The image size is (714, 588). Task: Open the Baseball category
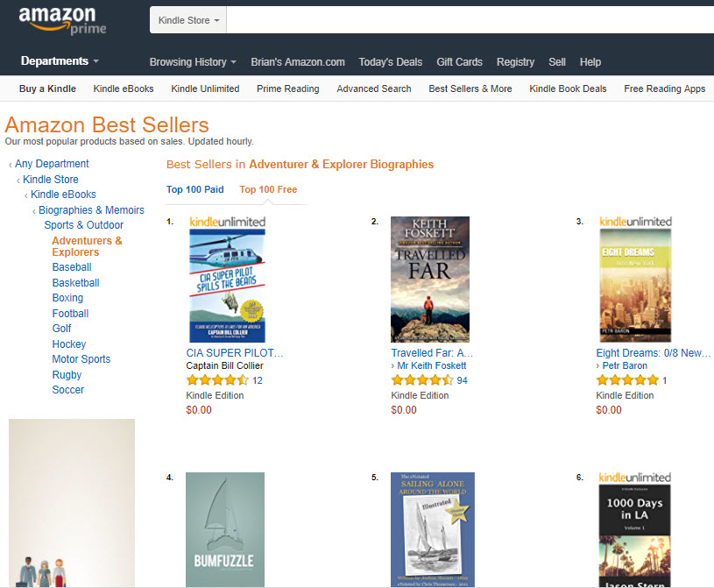72,267
